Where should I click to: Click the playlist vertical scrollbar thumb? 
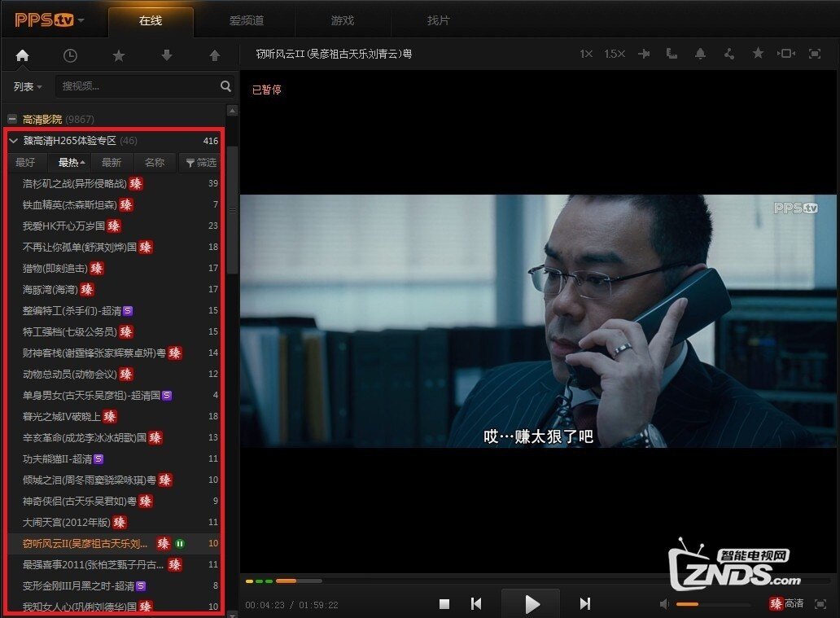click(x=232, y=209)
